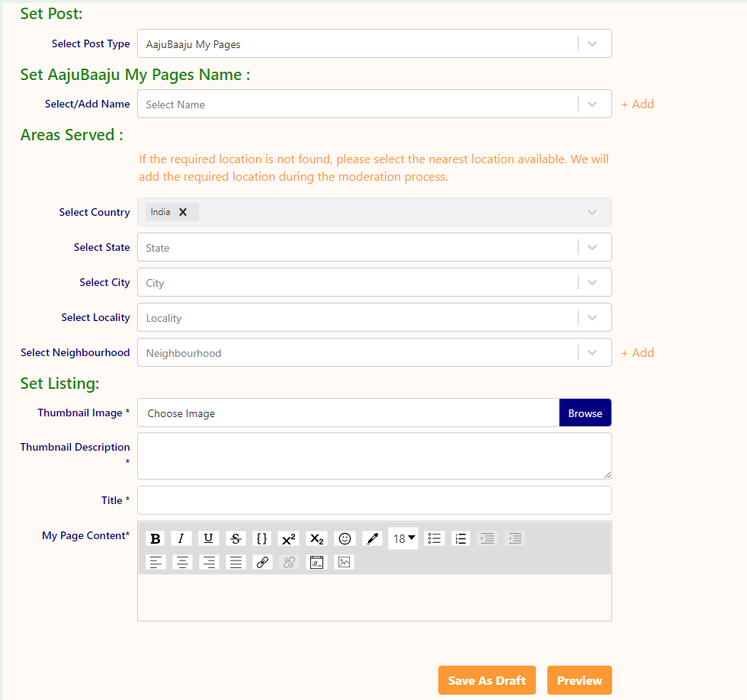
Task: Toggle bold formatting in editor
Action: point(155,538)
